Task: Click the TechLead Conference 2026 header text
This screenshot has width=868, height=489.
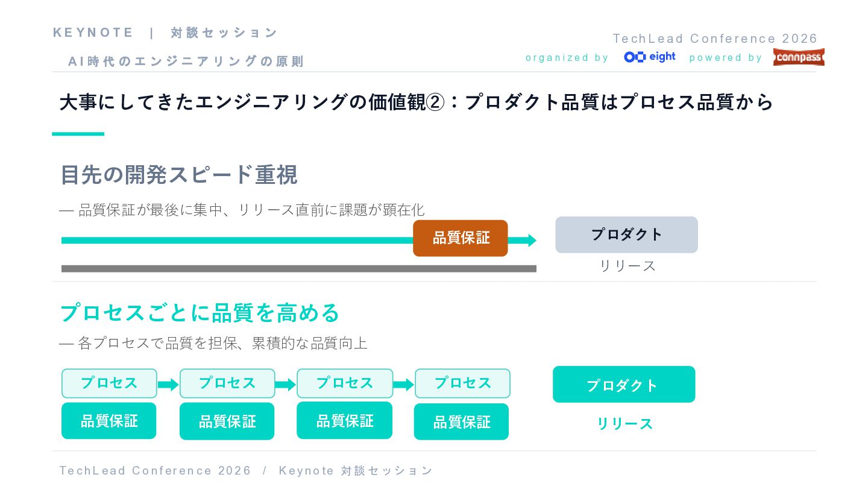Action: (715, 39)
